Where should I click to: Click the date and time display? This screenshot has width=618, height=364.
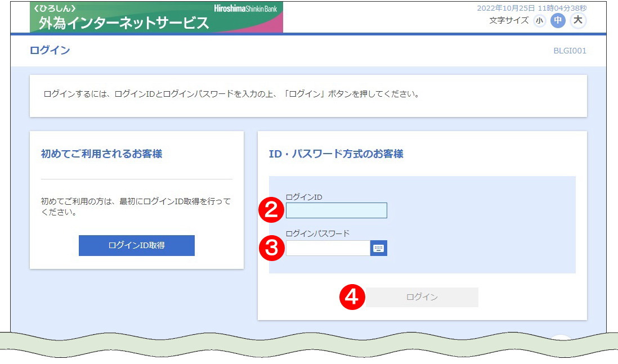531,8
